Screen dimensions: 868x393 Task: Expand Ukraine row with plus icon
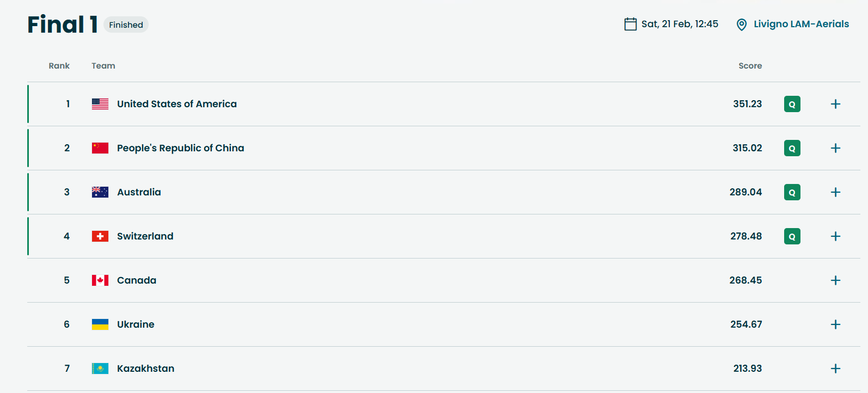click(x=835, y=324)
